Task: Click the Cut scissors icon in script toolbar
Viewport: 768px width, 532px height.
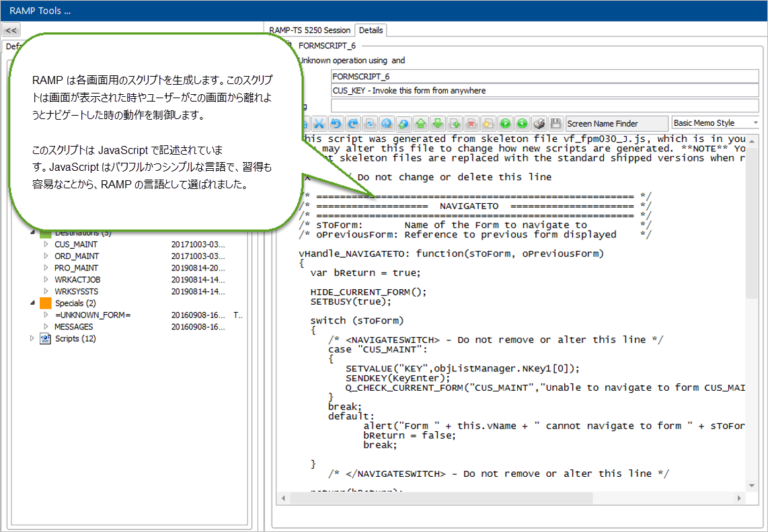Action: 319,124
